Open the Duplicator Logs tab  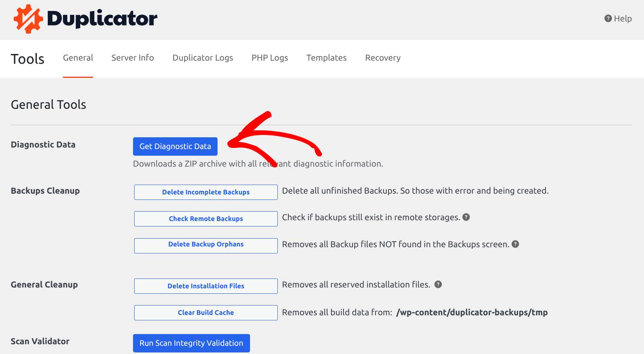(x=202, y=58)
